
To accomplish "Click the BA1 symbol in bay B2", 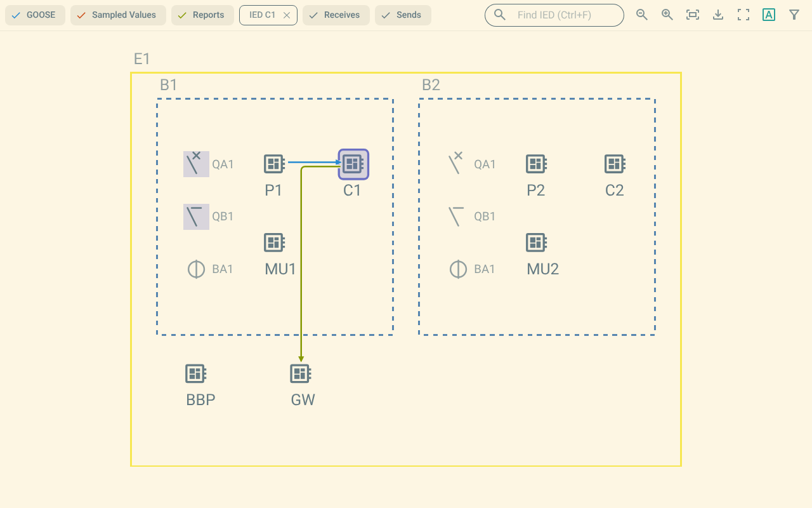I will (x=458, y=269).
